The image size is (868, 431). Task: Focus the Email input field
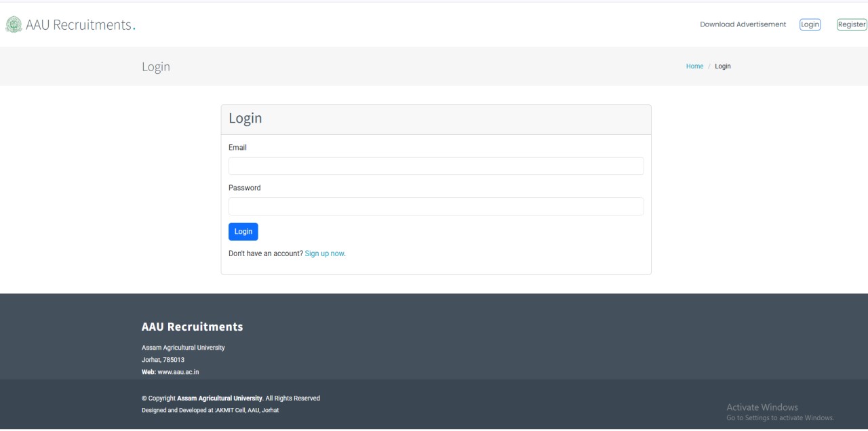(x=436, y=165)
